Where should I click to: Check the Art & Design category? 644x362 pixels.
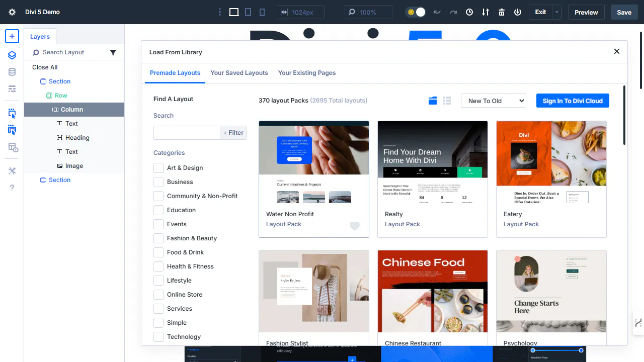[x=158, y=168]
